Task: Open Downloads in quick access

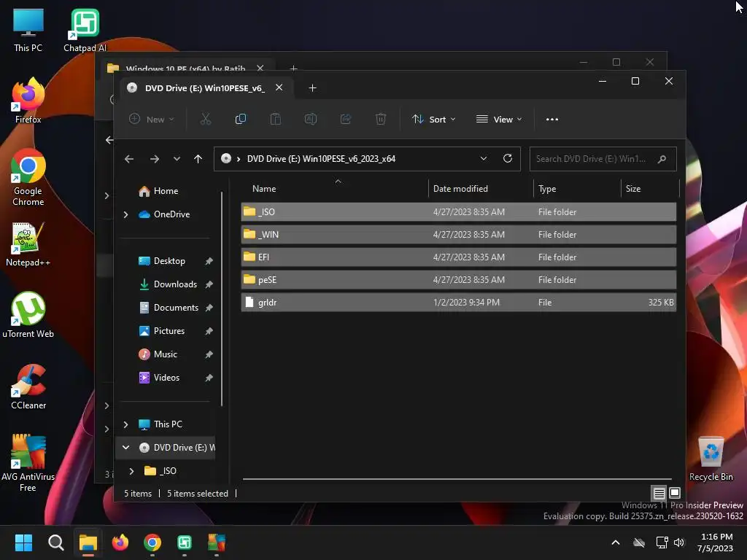Action: coord(175,284)
